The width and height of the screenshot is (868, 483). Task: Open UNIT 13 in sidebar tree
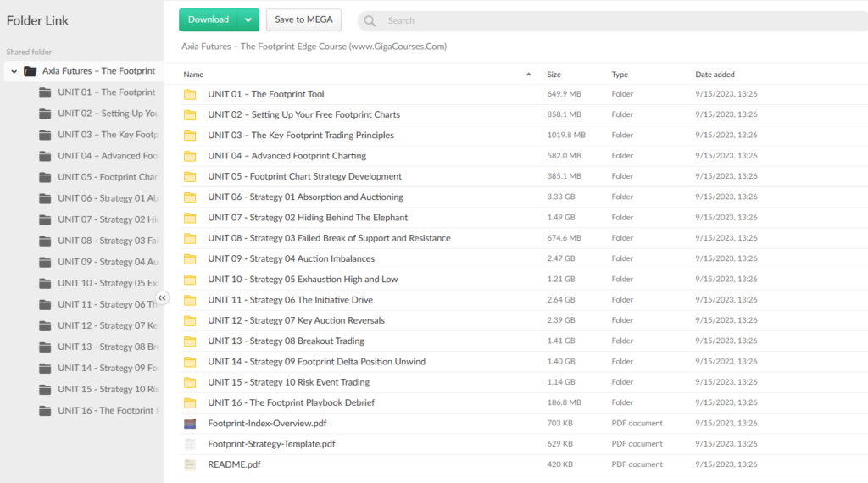pyautogui.click(x=100, y=347)
